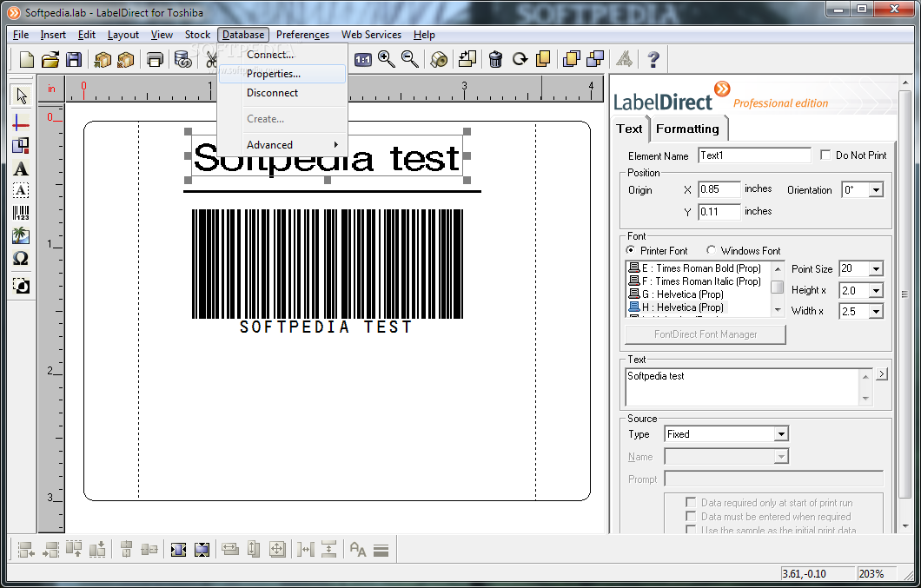Select font G : Helvetica (Prop)
The width and height of the screenshot is (921, 588).
coord(676,294)
